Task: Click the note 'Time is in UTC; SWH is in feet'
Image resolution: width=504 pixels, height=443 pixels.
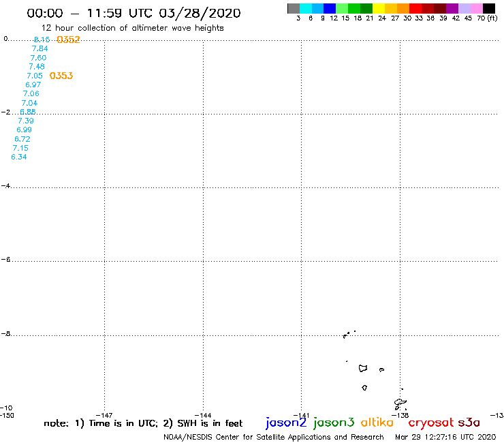Action: pyautogui.click(x=143, y=423)
